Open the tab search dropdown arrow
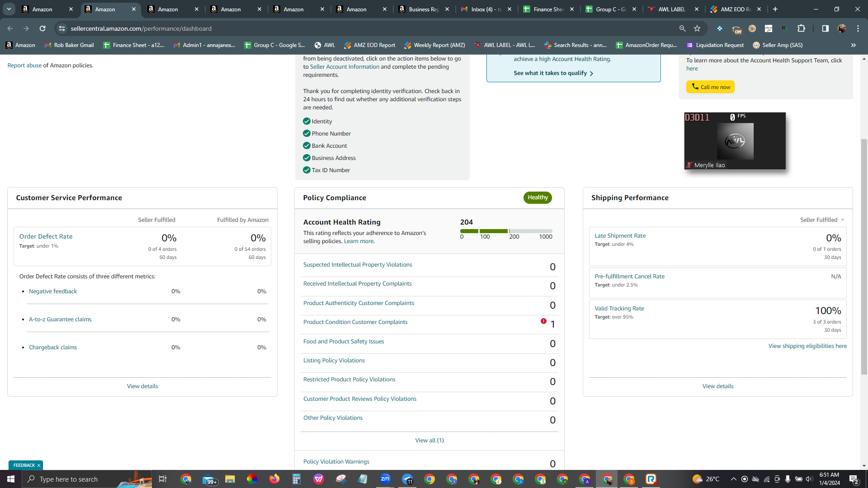Image resolution: width=868 pixels, height=488 pixels. [x=9, y=9]
